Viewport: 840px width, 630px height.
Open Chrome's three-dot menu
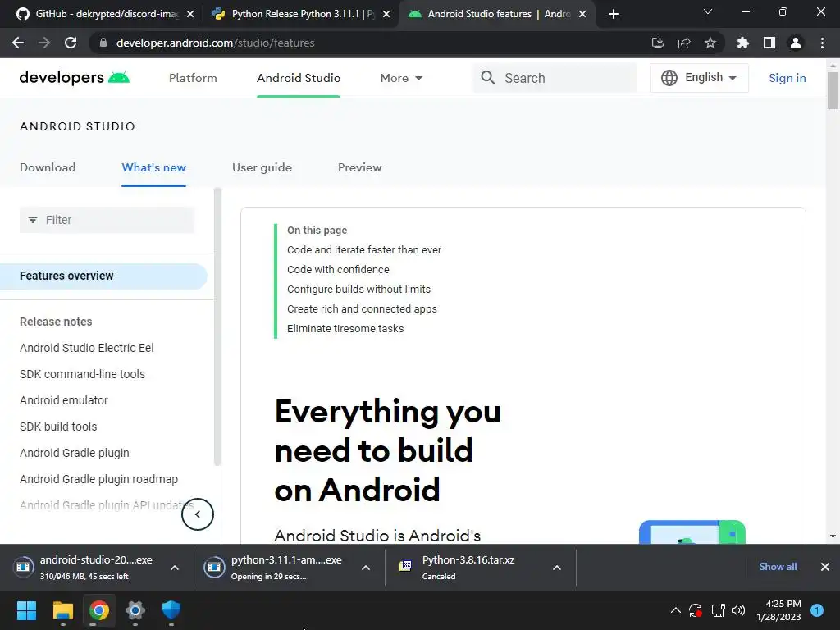tap(822, 43)
